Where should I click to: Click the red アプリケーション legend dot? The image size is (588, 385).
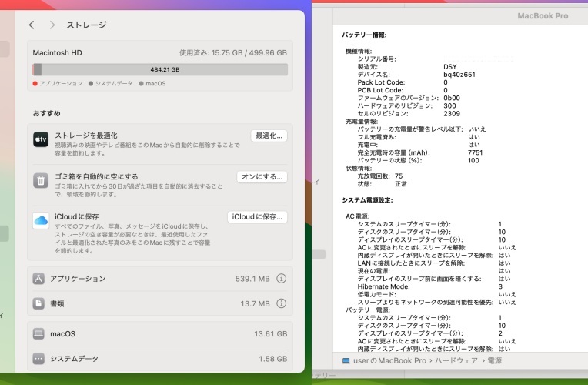pos(35,84)
